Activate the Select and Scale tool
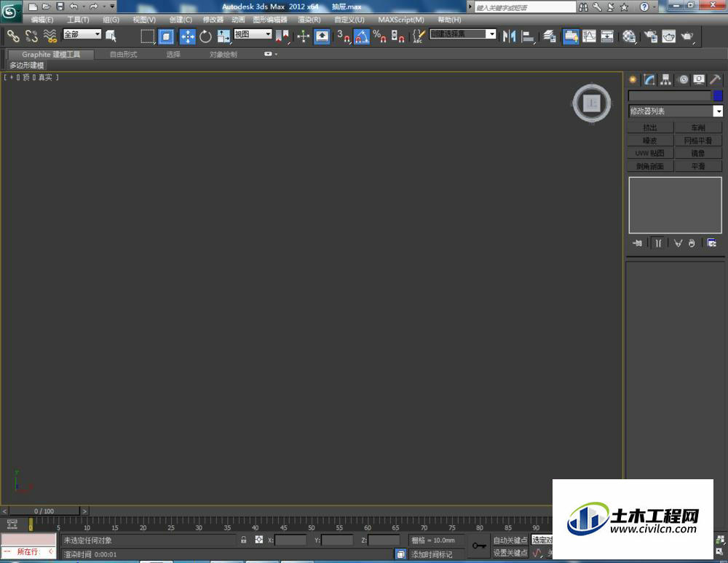The width and height of the screenshot is (728, 563). (223, 36)
